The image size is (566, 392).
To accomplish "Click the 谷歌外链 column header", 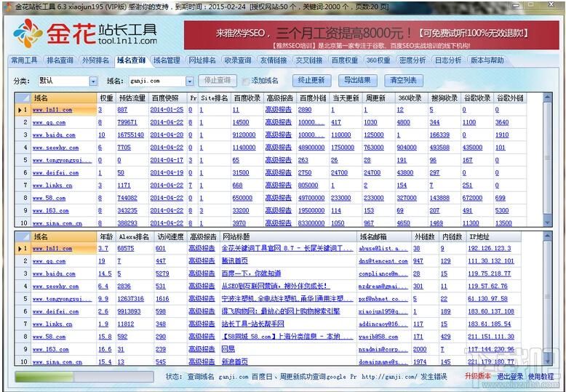I will [510, 98].
